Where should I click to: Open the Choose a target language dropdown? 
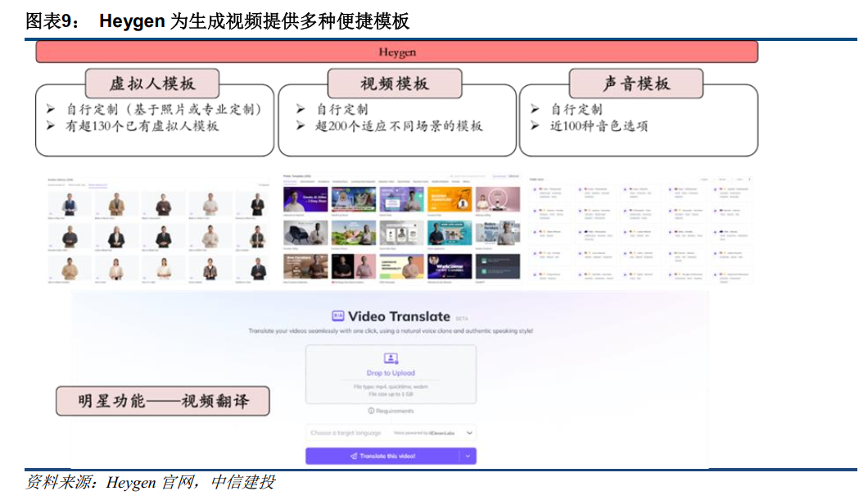391,432
